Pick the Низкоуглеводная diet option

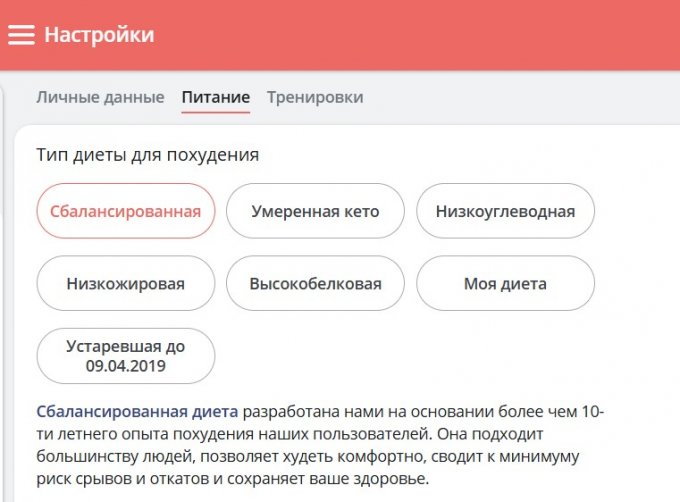click(x=505, y=211)
